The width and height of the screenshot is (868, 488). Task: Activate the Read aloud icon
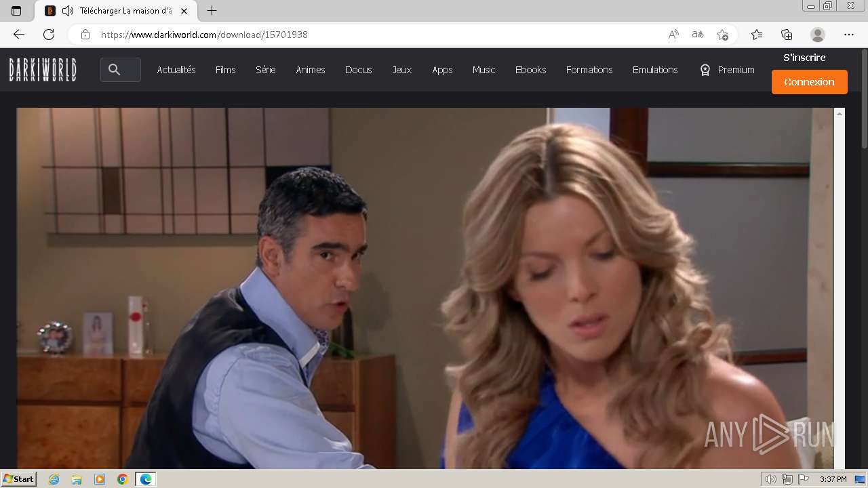673,35
